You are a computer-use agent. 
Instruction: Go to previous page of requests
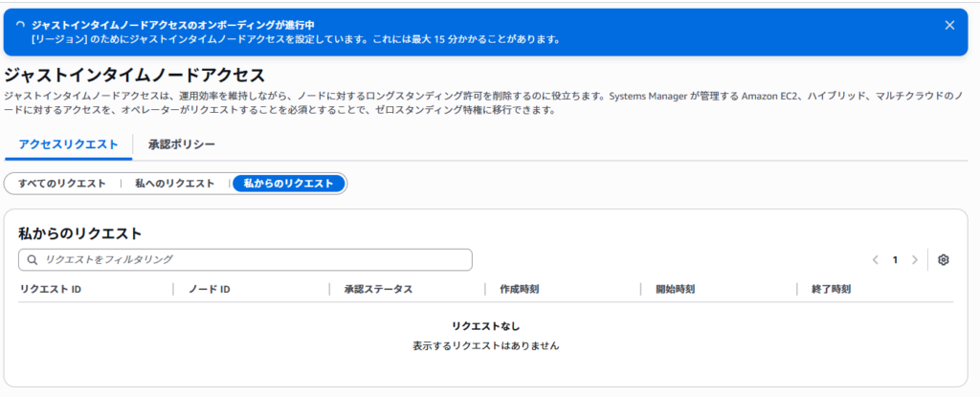[x=875, y=260]
